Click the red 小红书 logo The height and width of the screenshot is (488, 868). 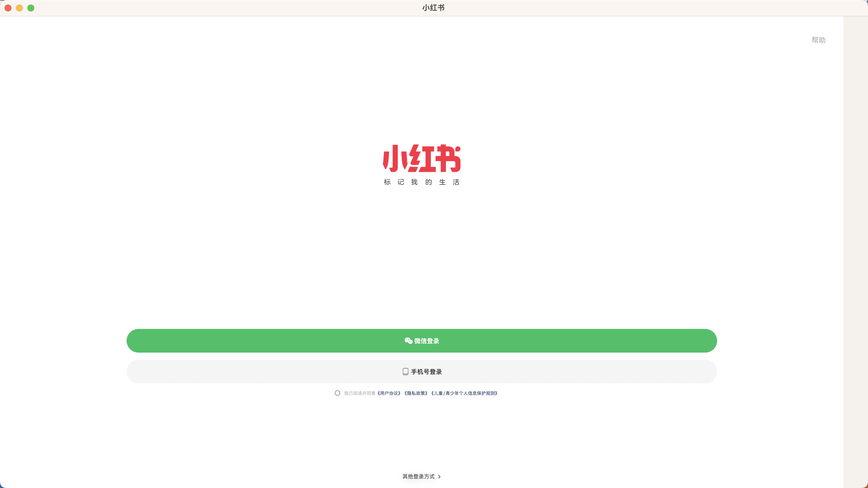pyautogui.click(x=421, y=158)
